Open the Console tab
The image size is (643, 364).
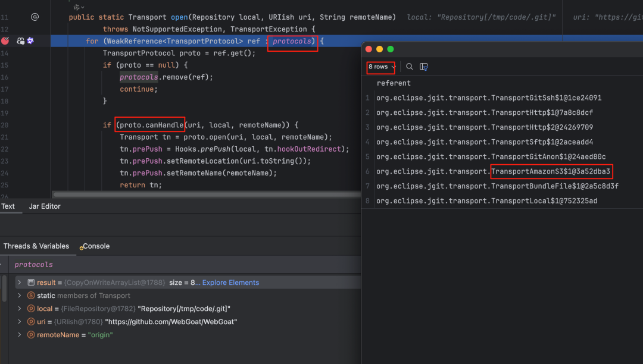click(x=95, y=246)
